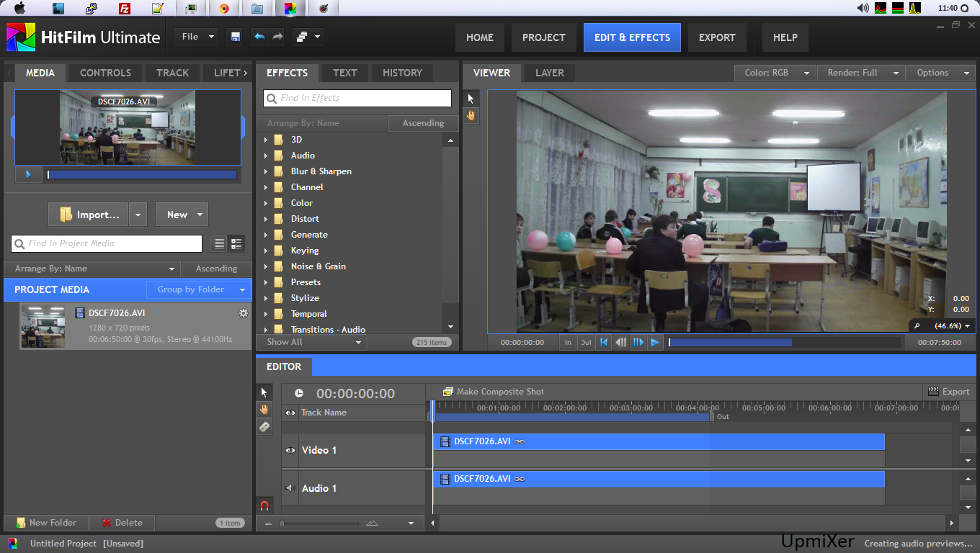Click the Viewer playback scrub bar
The width and height of the screenshot is (980, 553).
tap(784, 343)
